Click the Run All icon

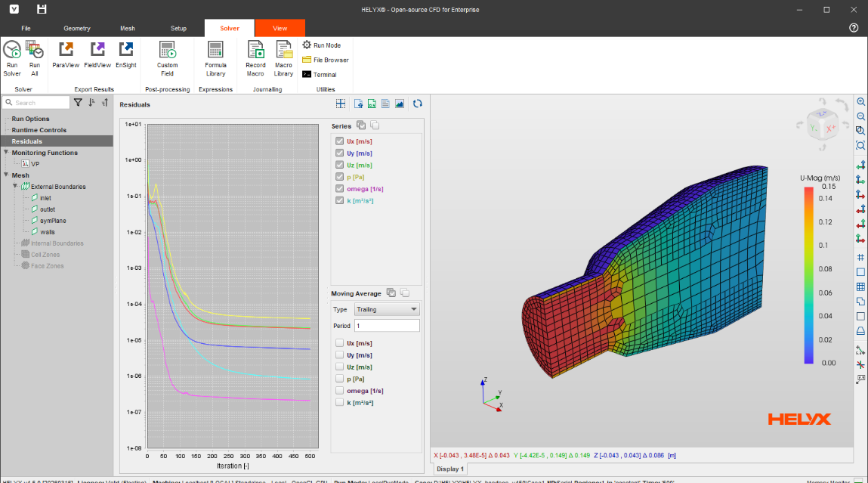[34, 58]
